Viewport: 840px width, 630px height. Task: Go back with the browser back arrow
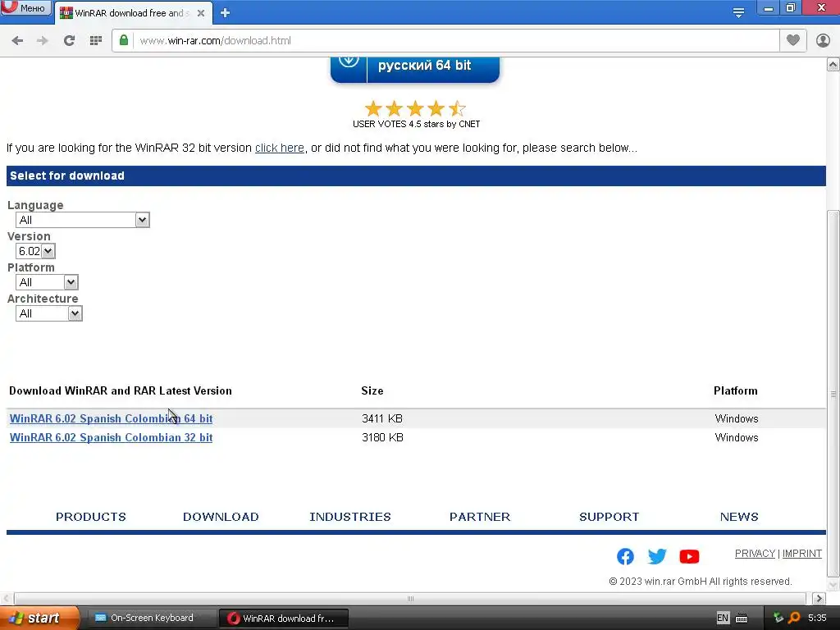[17, 41]
